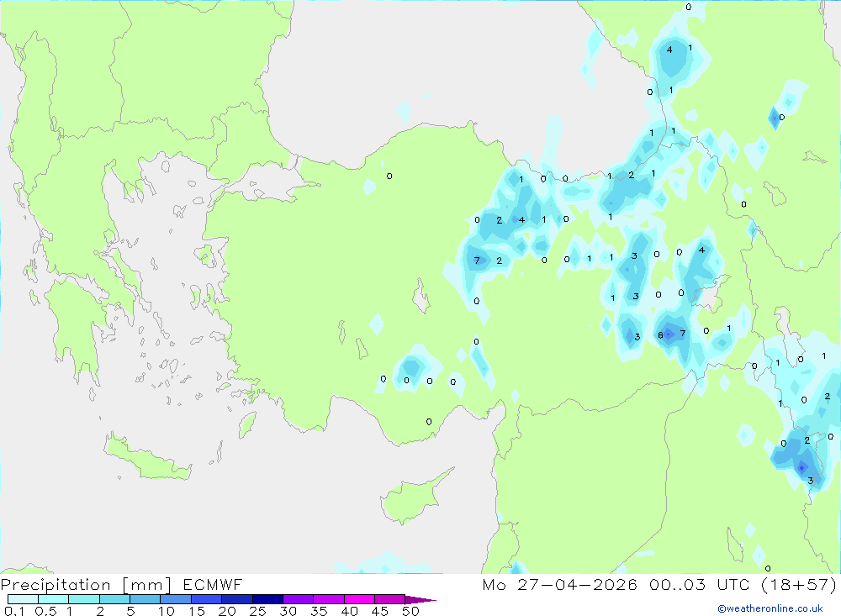The width and height of the screenshot is (841, 616).
Task: Click the 20–25 mm dark blue swatch
Action: (237, 599)
